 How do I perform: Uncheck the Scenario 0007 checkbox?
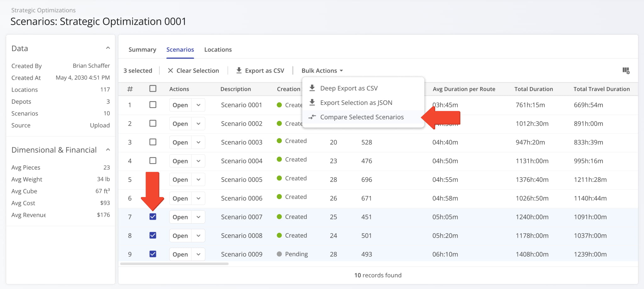point(153,217)
